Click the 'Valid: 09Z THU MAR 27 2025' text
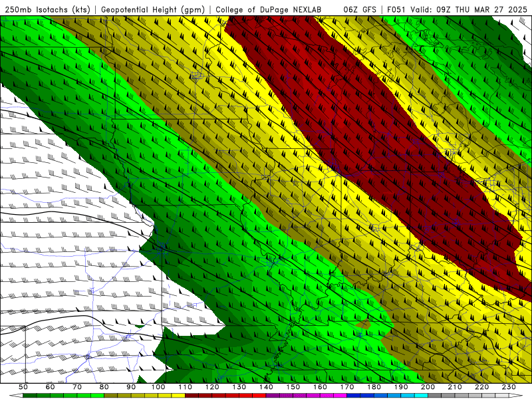532x399 pixels. tap(469, 10)
